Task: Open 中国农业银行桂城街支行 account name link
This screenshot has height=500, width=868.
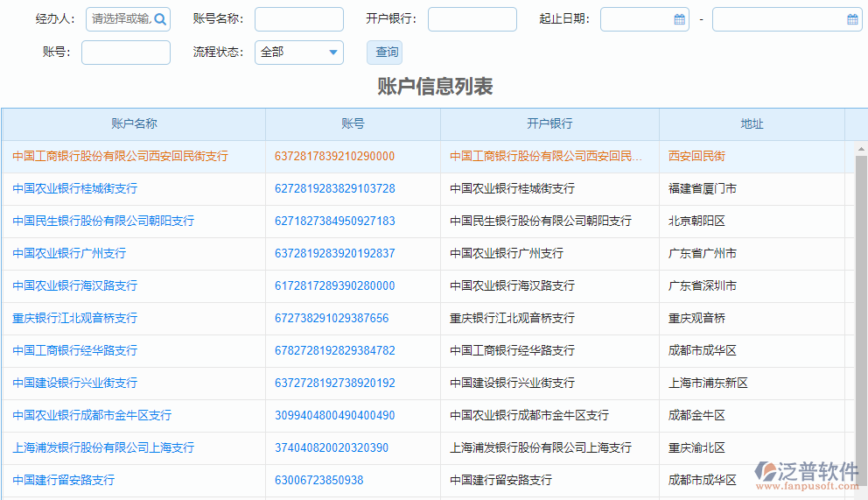Action: tap(74, 188)
